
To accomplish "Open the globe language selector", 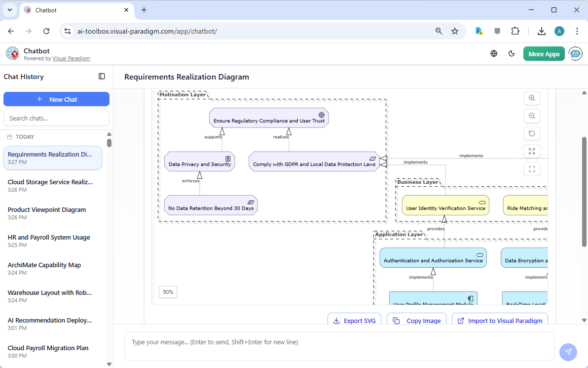I will pos(494,53).
